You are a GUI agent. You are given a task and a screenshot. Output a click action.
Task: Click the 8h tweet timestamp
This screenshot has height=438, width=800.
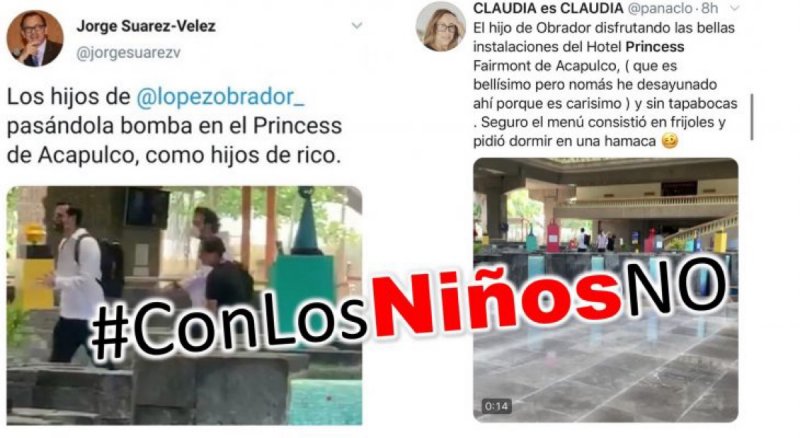[x=710, y=8]
